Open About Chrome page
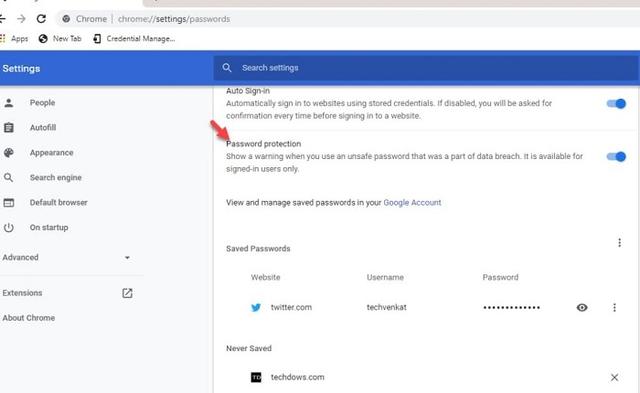640x393 pixels. [29, 318]
